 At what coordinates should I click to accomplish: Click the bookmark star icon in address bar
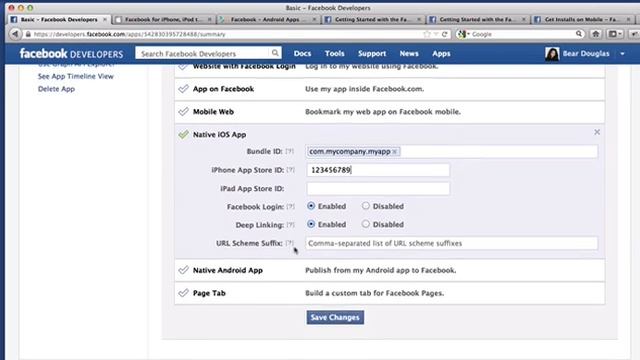pos(427,34)
